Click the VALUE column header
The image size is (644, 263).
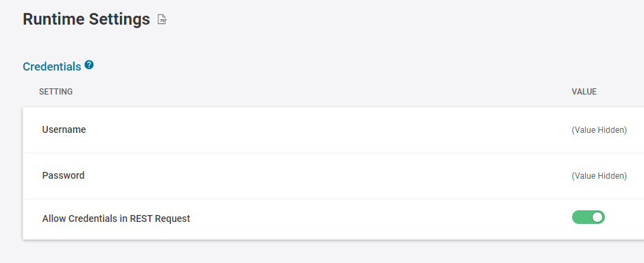584,92
